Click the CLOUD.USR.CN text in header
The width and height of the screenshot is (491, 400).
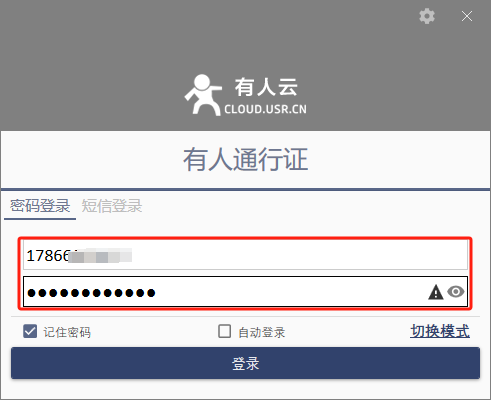coord(265,109)
